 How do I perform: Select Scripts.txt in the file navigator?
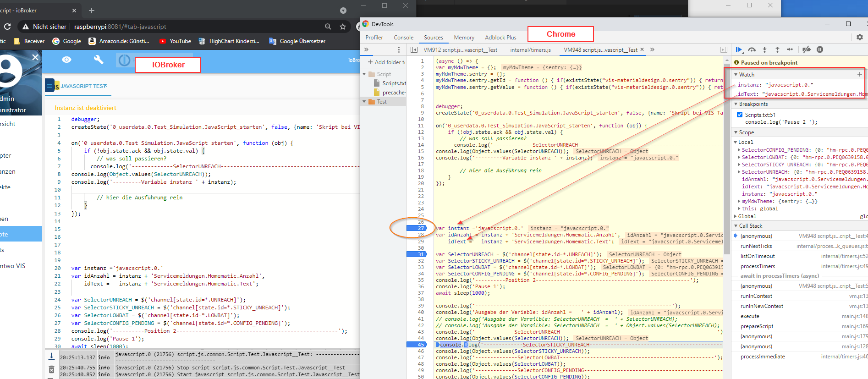coord(390,83)
